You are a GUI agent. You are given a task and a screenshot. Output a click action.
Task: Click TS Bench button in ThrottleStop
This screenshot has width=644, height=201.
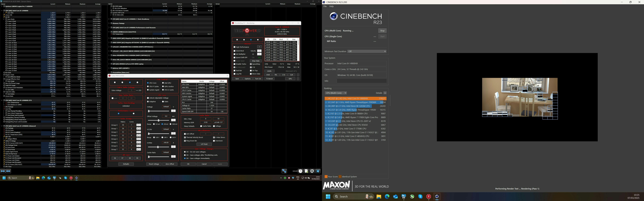coord(269,79)
